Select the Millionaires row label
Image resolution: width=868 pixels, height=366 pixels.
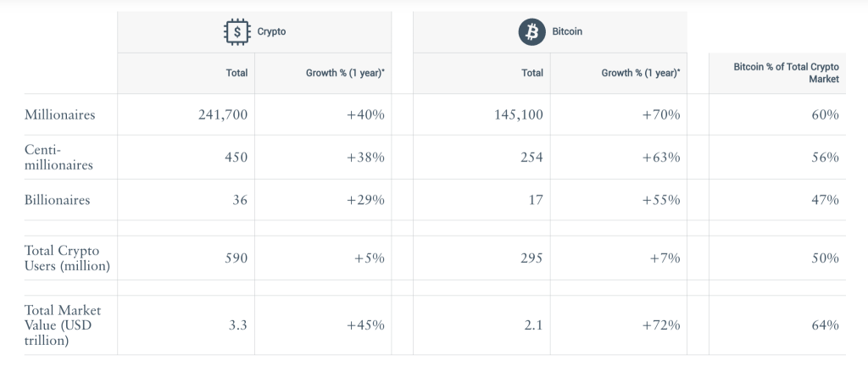tap(59, 114)
